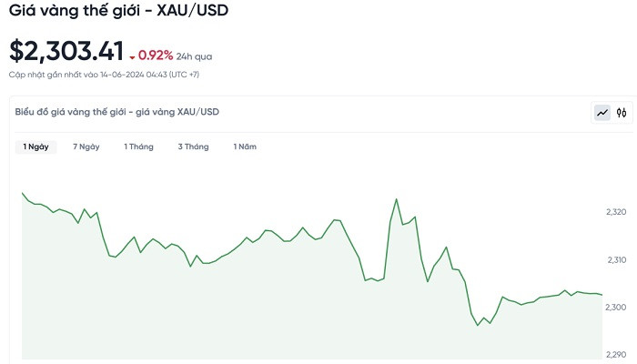Click the 0.92% change percentage

[156, 55]
